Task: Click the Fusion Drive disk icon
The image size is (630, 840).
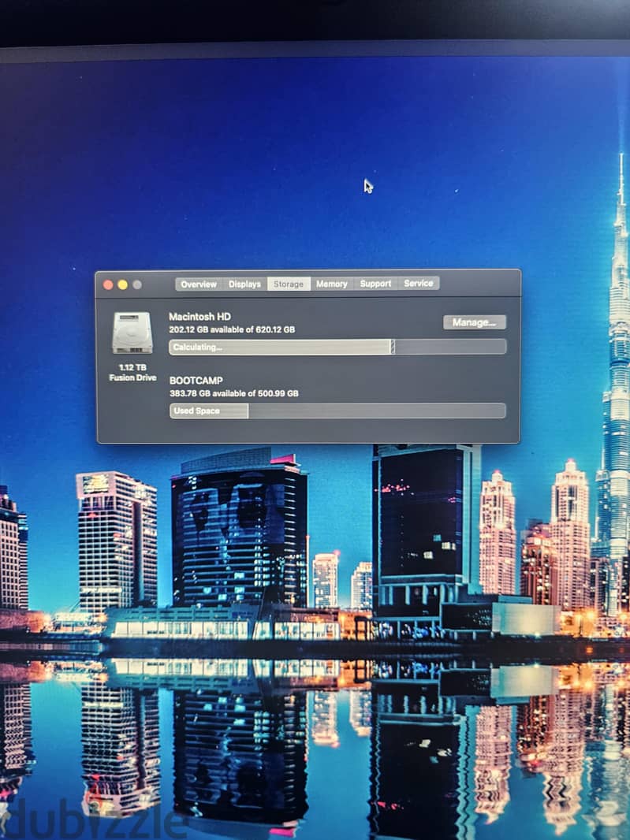Action: 132,333
